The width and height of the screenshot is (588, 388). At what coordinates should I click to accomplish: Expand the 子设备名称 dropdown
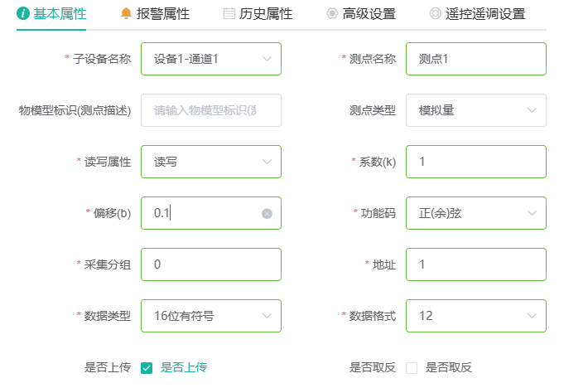click(211, 59)
